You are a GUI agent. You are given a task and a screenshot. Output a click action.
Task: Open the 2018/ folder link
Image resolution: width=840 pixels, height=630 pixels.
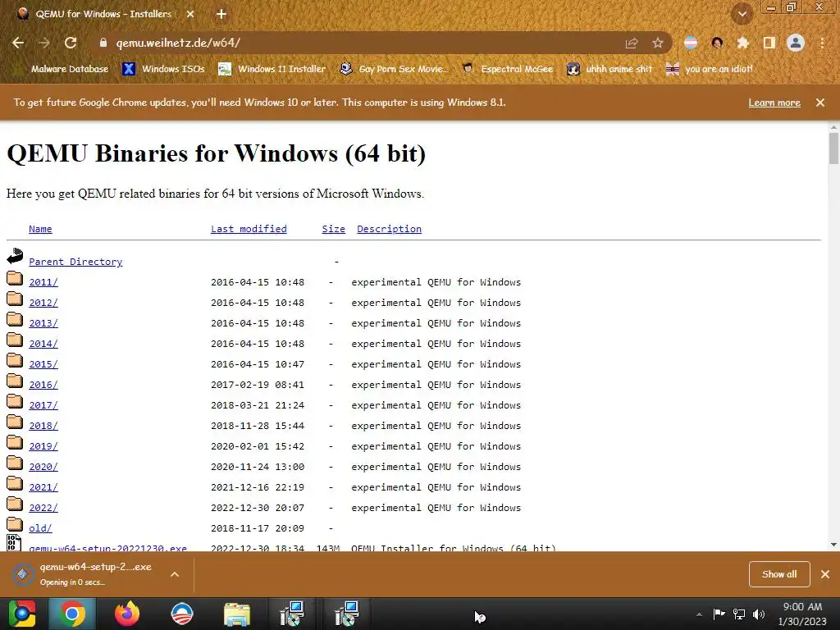pos(43,426)
